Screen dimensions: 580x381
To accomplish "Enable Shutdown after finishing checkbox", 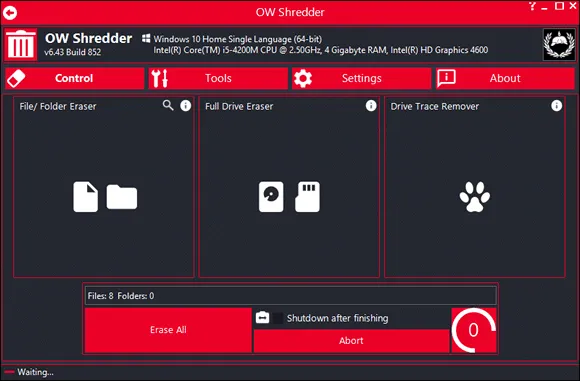I will click(278, 318).
